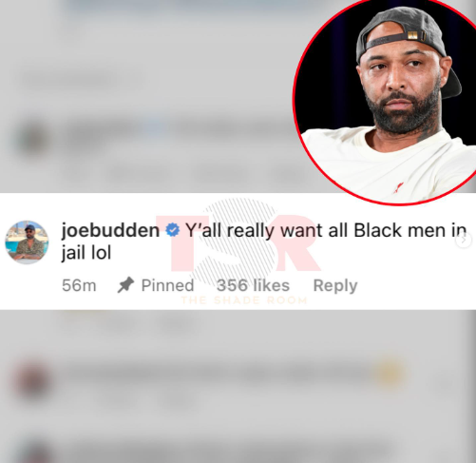This screenshot has width=476, height=463.
Task: Click the red circular border of inset photo
Action: (295, 102)
